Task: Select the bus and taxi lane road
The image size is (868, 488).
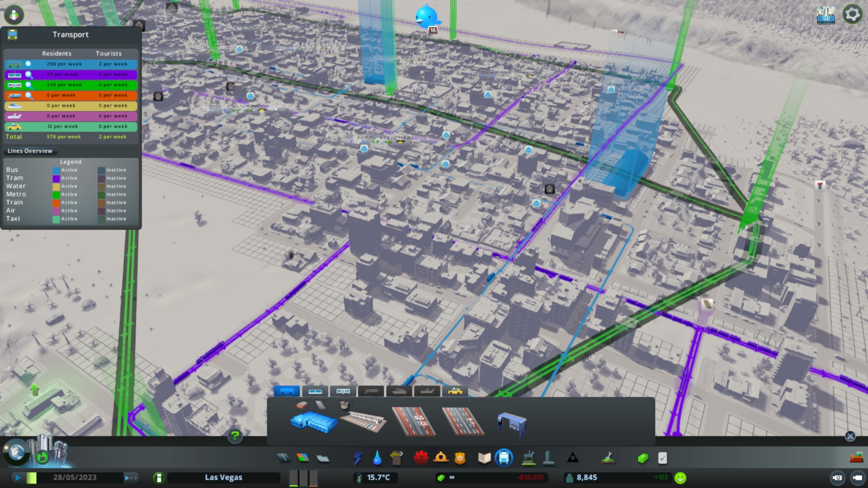Action: [x=413, y=422]
